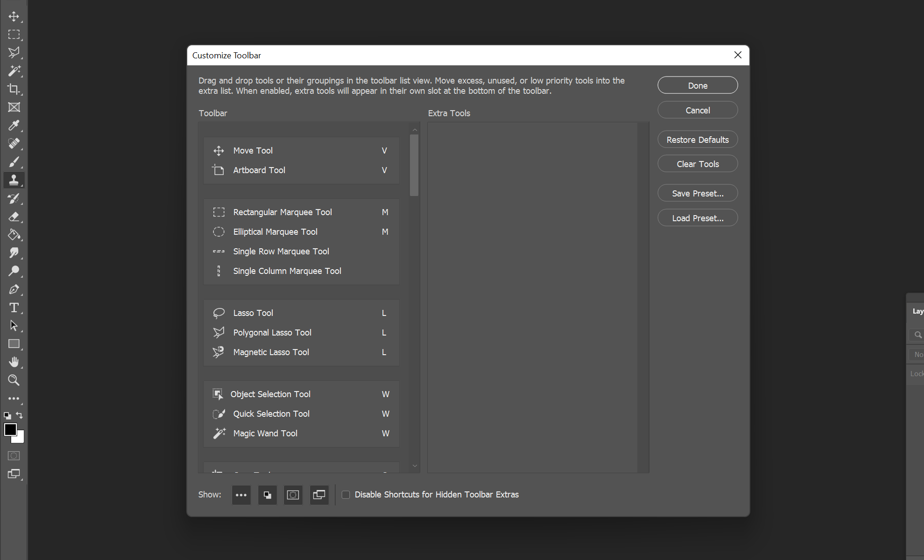The width and height of the screenshot is (924, 560).
Task: Click scroll down arrow in Toolbar list
Action: tap(415, 466)
